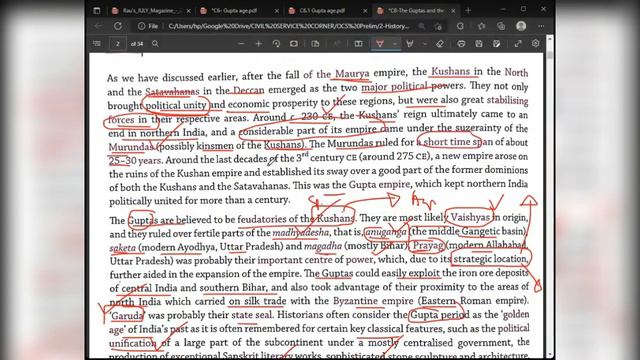This screenshot has height=360, width=640.
Task: Click the Read aloud button
Action: (337, 43)
